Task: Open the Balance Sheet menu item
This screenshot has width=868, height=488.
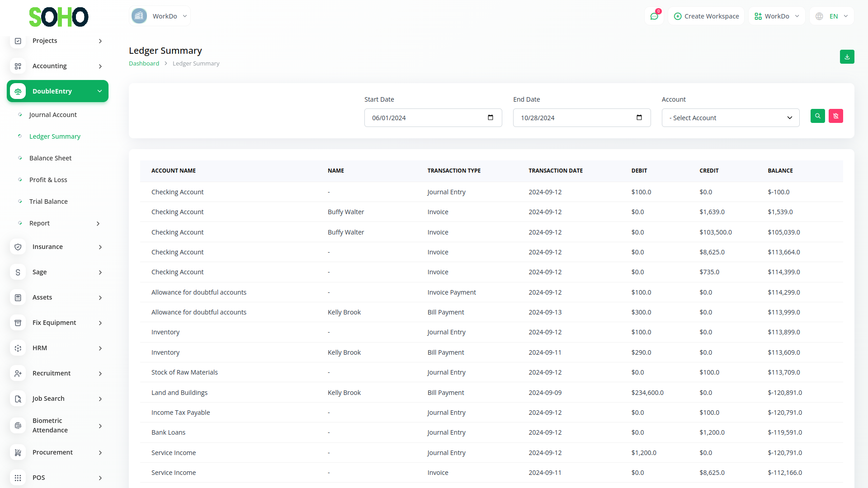Action: (x=51, y=158)
